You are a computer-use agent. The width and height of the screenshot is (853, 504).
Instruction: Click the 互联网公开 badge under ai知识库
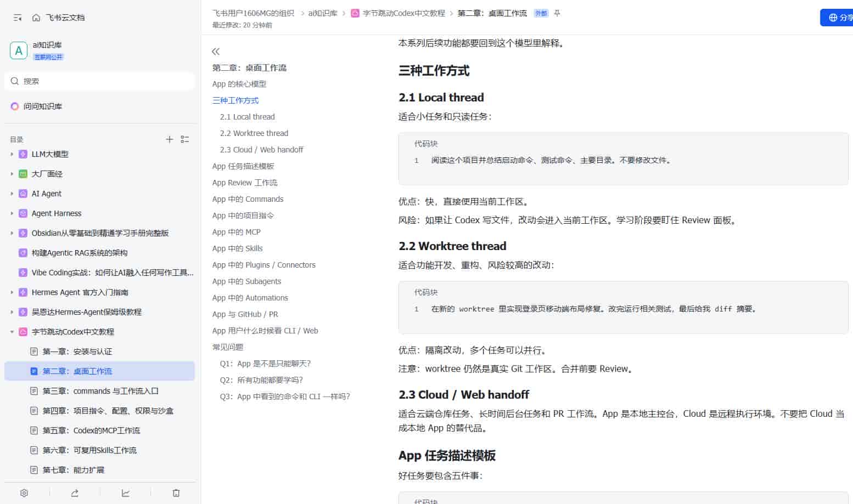click(48, 57)
